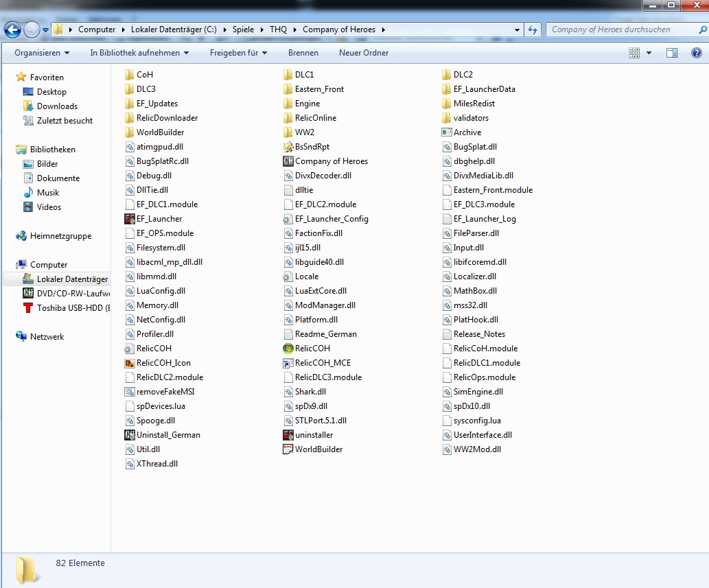Select the removeFakeMSI file icon
This screenshot has width=709, height=588.
[130, 392]
